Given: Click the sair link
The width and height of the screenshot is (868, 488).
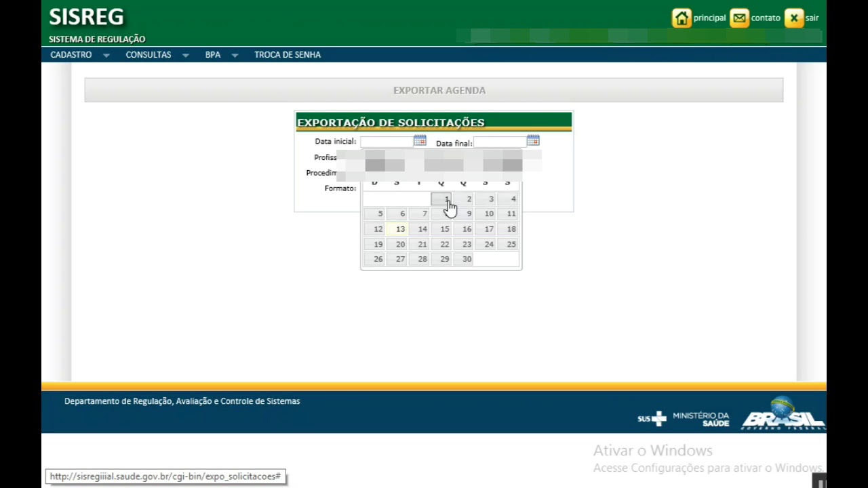Looking at the screenshot, I should 812,18.
